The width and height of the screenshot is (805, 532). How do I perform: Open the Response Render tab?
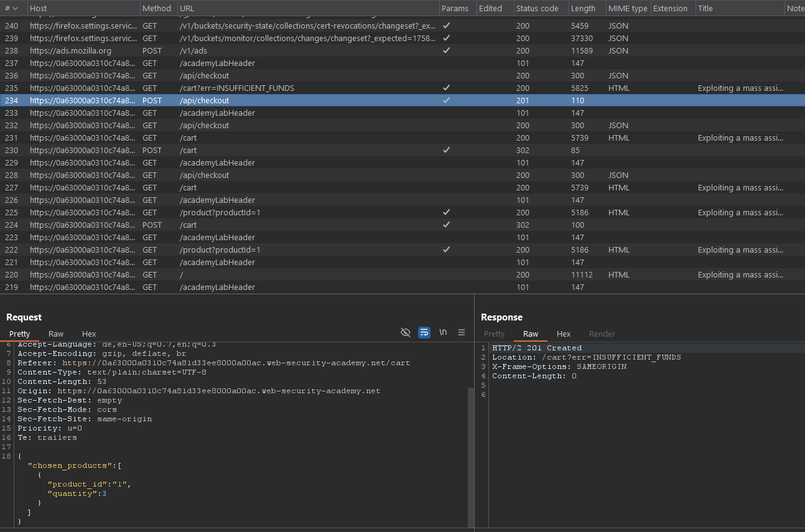[601, 334]
